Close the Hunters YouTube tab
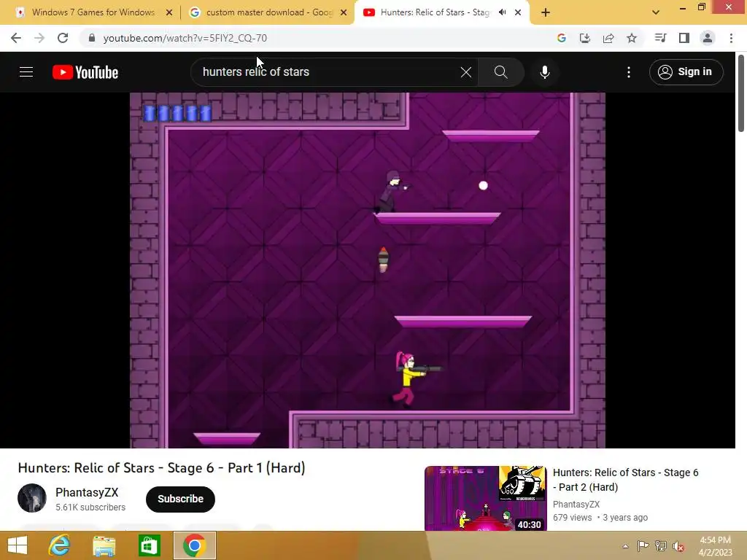The image size is (747, 560). [518, 13]
